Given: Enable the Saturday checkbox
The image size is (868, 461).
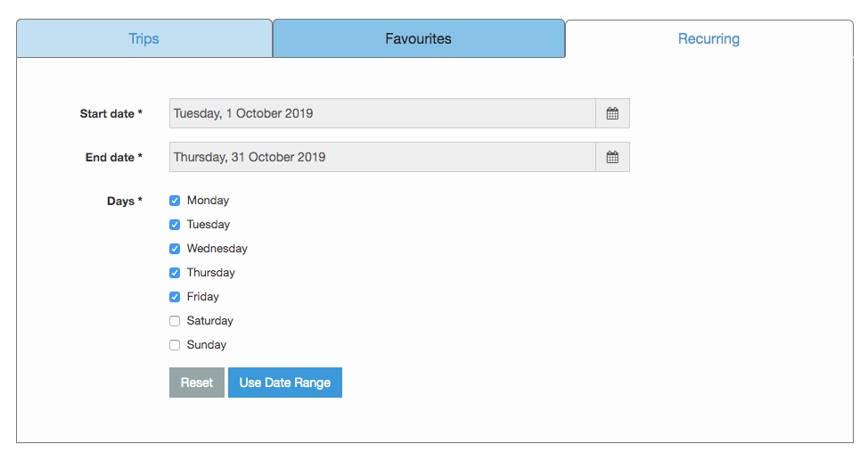Looking at the screenshot, I should pyautogui.click(x=175, y=321).
